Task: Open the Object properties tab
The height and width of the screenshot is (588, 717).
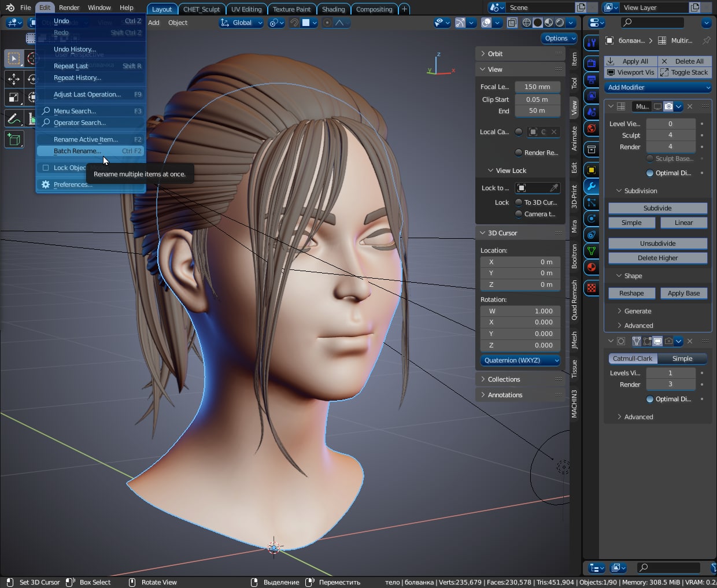Action: pos(592,170)
